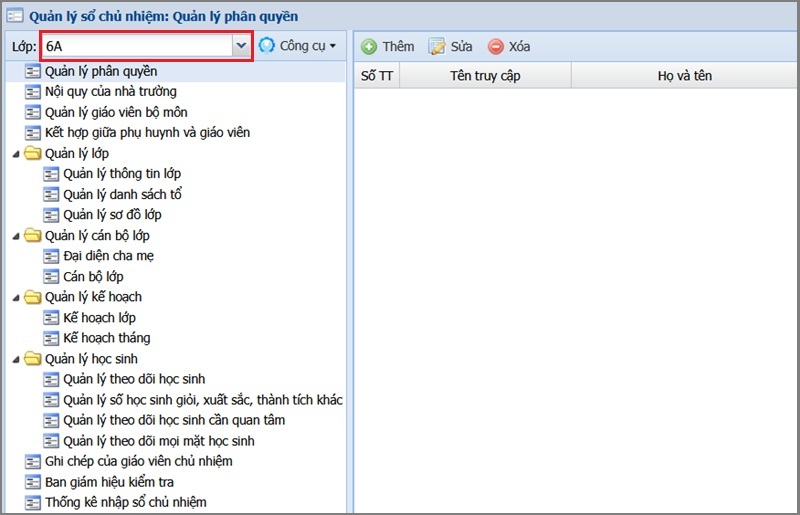Click icon beside Kế hoạch lớp

point(51,317)
